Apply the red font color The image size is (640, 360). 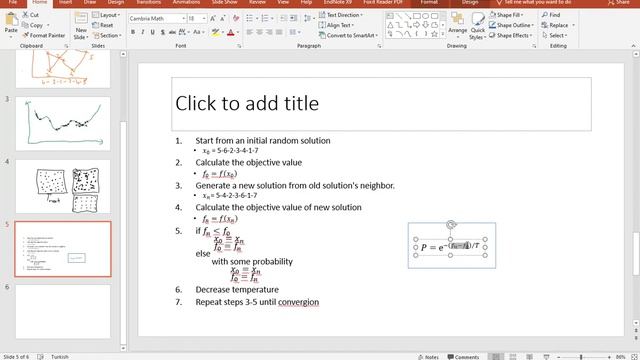(231, 32)
